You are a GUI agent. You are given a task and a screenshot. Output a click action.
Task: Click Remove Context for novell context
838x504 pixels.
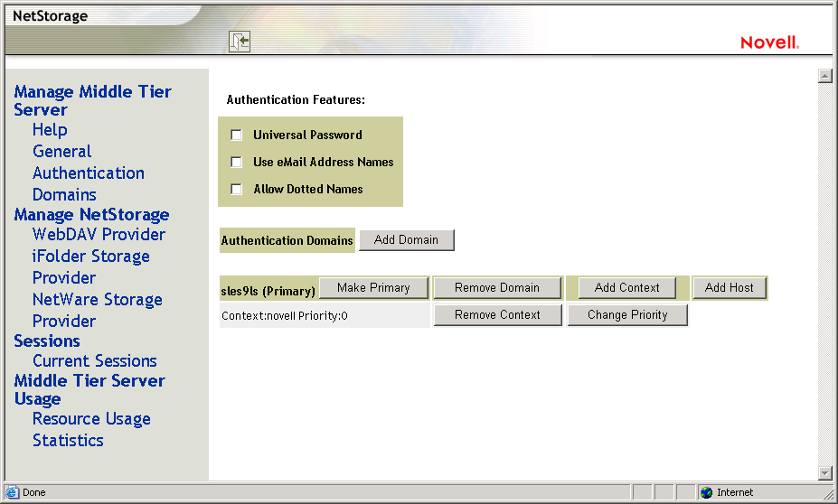pyautogui.click(x=497, y=315)
